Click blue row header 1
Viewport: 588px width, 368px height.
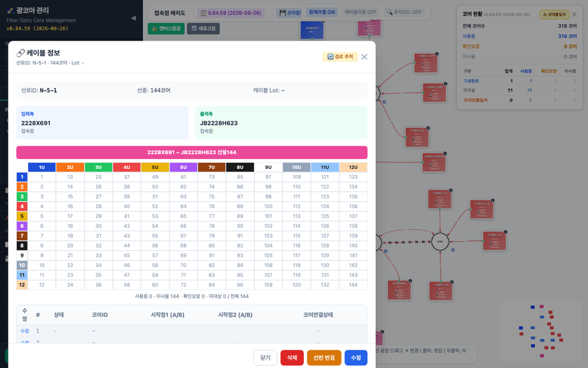point(22,177)
